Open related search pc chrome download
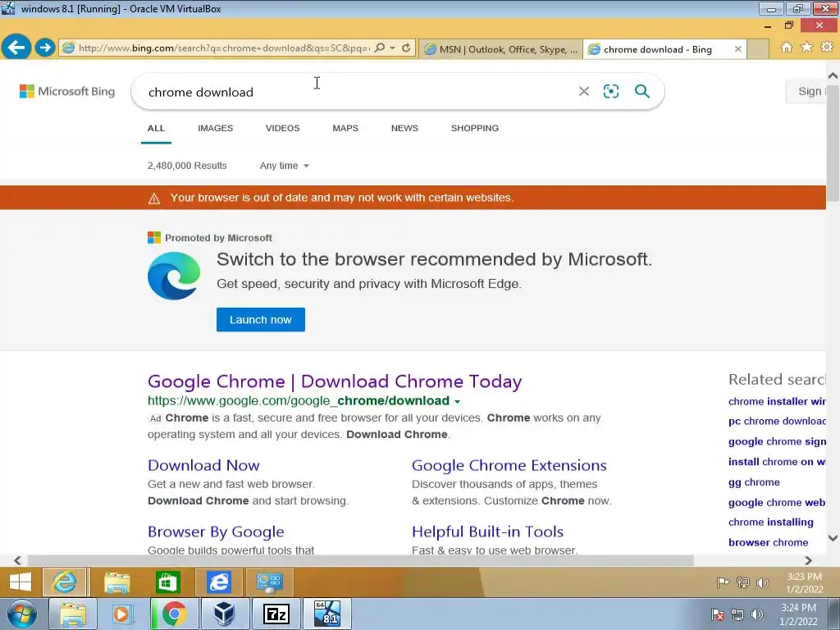Screen dimensions: 840x630 pyautogui.click(x=777, y=421)
